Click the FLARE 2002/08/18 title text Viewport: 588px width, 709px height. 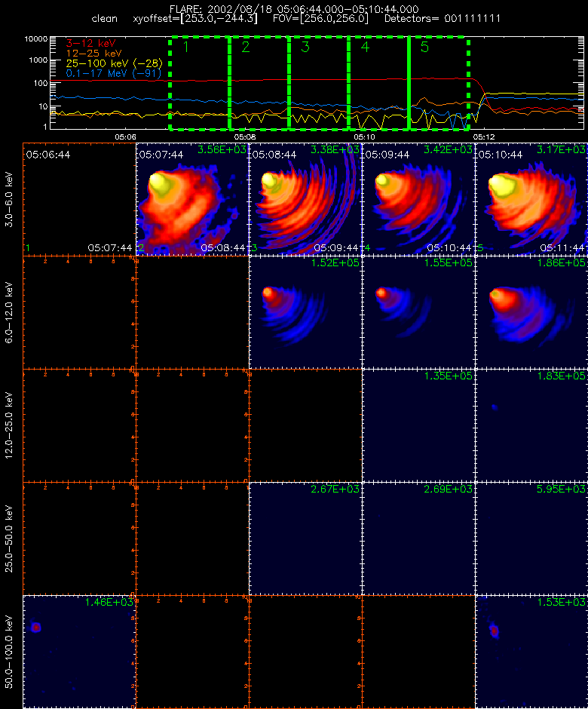point(294,9)
